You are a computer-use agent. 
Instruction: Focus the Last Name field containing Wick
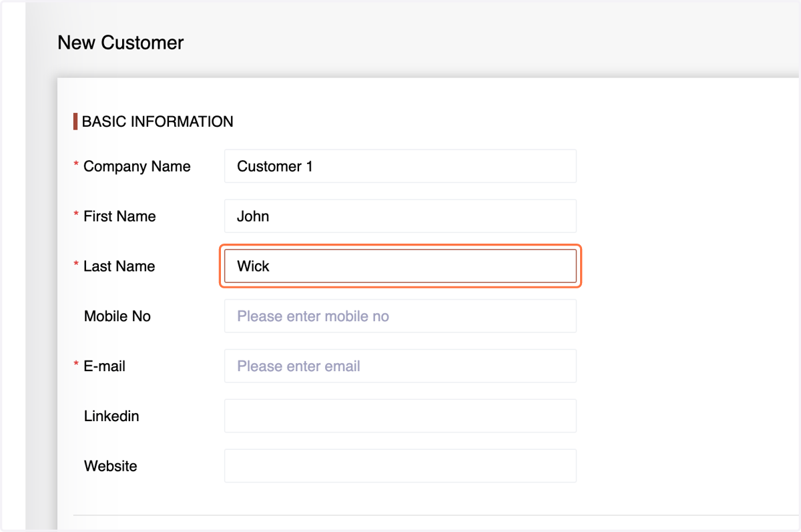pos(400,266)
